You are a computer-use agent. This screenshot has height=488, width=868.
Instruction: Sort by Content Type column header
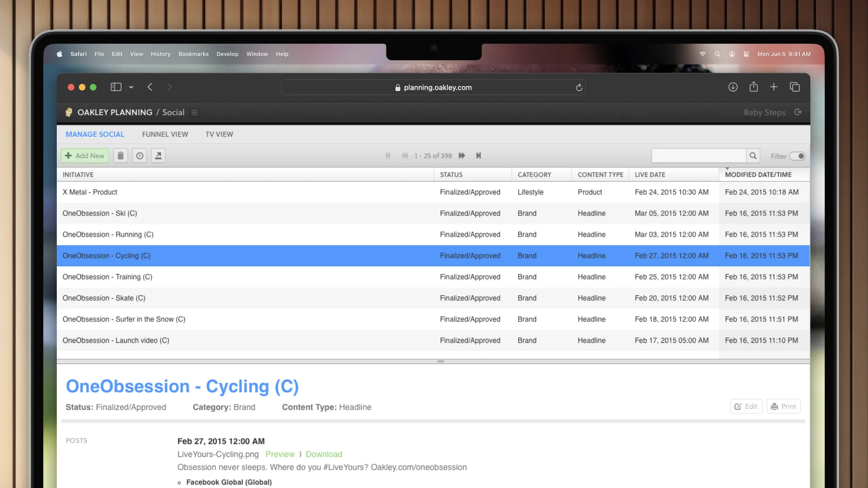click(601, 175)
